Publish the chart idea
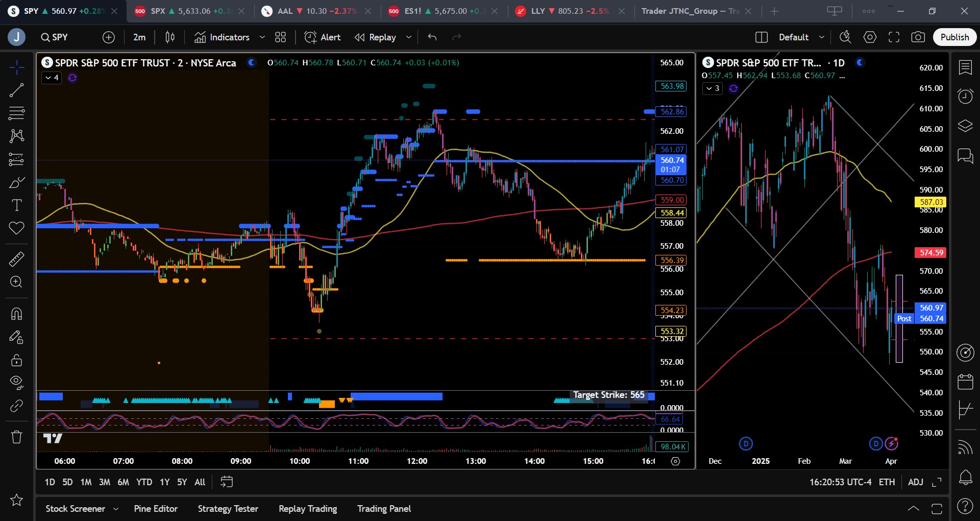 point(954,37)
